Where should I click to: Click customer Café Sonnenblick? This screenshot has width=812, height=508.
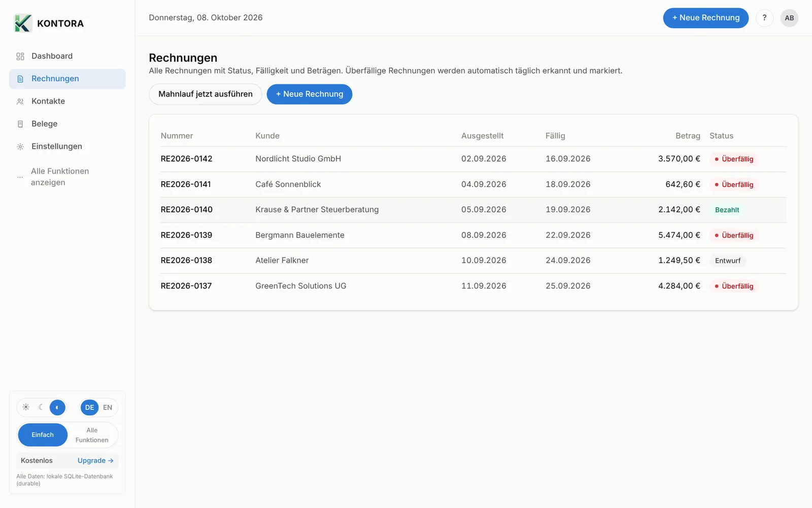pos(288,184)
